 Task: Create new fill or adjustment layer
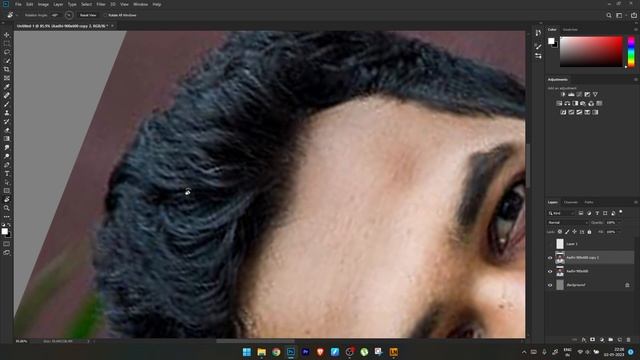click(602, 340)
